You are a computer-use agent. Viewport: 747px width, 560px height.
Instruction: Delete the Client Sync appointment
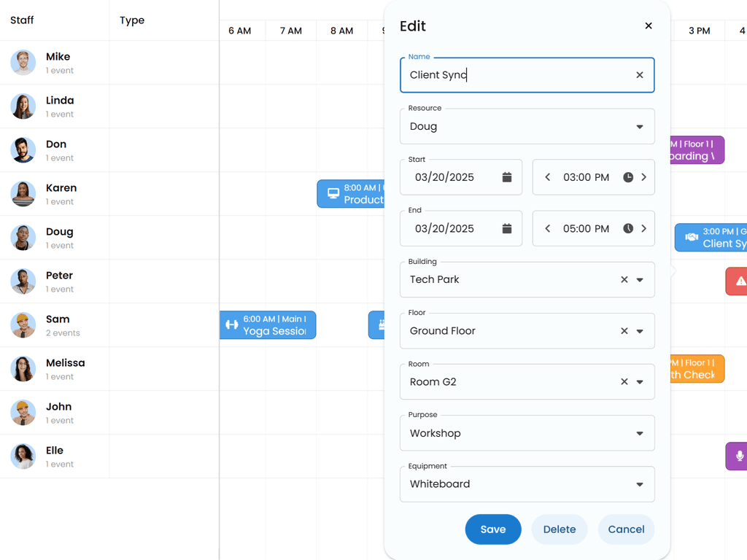[x=559, y=529]
